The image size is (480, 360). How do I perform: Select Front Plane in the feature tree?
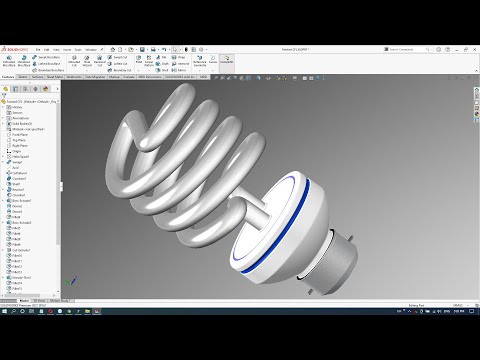20,135
